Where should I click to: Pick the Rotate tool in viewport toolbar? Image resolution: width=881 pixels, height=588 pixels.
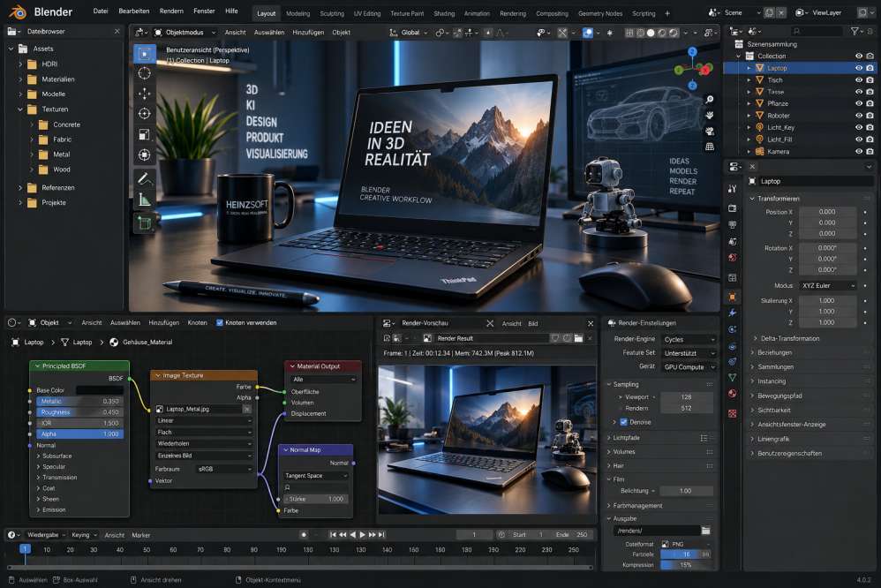click(x=145, y=114)
